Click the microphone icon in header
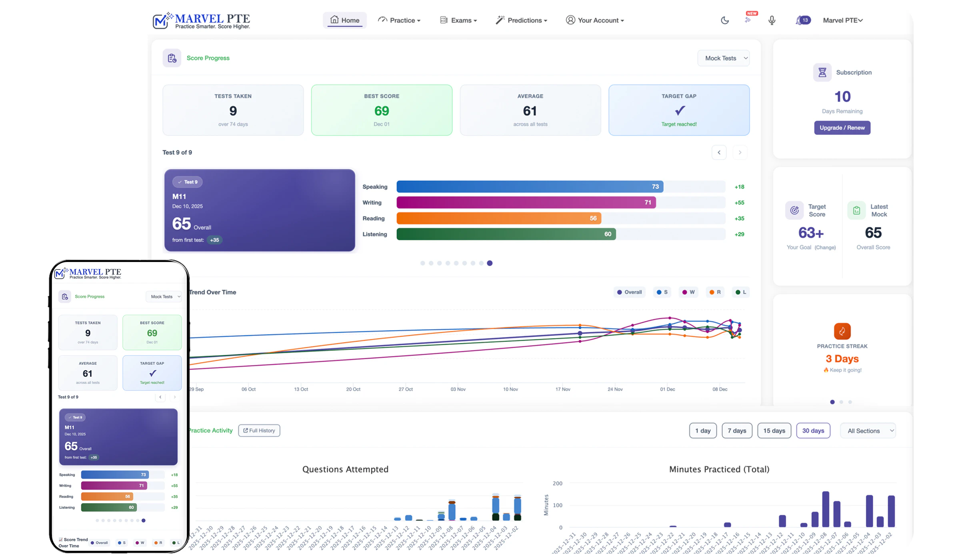 point(772,20)
